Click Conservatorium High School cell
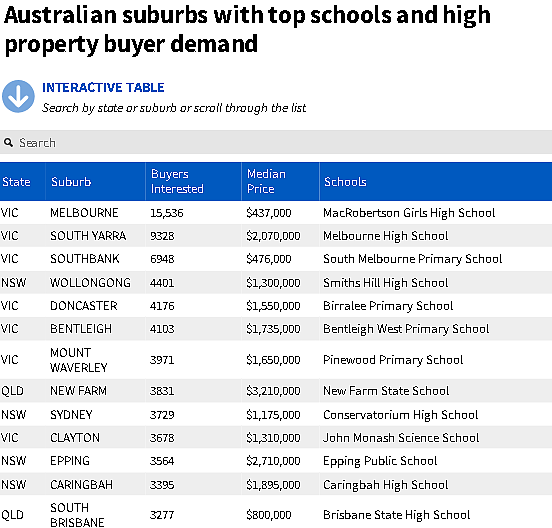552x528 pixels. coord(401,415)
